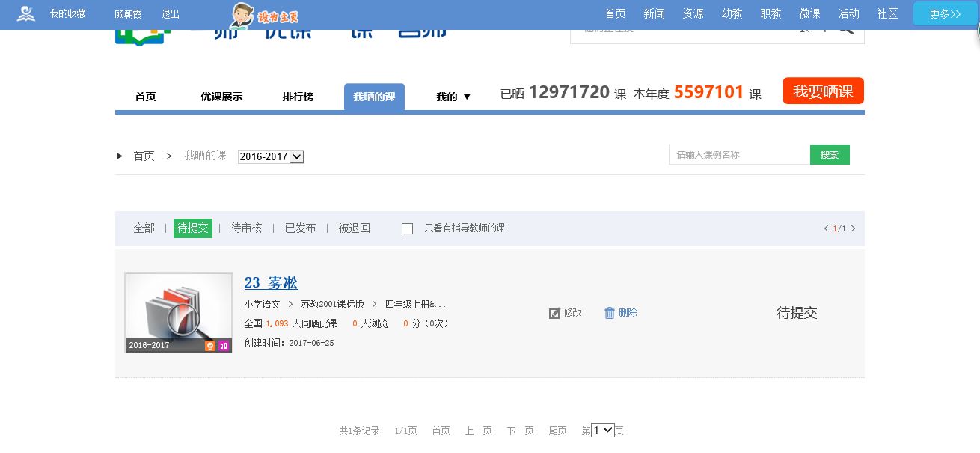Tick the 只看有指导教师的课 checkbox
Screen dimensions: 980x453
coord(408,228)
